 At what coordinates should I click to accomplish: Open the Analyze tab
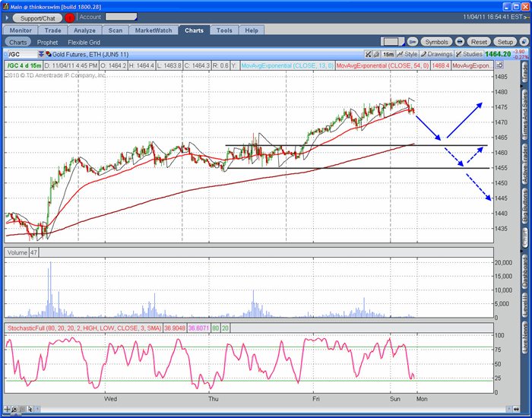[84, 30]
